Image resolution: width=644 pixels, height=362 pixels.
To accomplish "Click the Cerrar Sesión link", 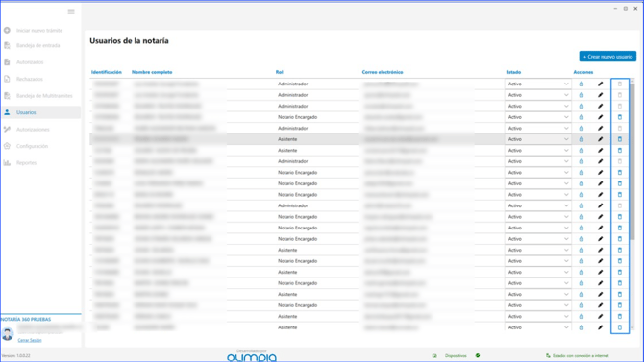I will pyautogui.click(x=30, y=340).
